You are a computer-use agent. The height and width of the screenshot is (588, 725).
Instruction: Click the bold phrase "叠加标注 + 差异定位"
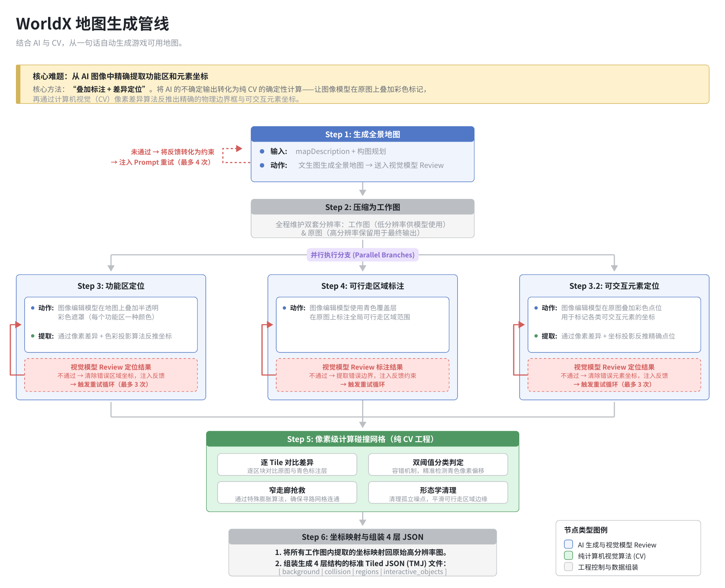[109, 89]
